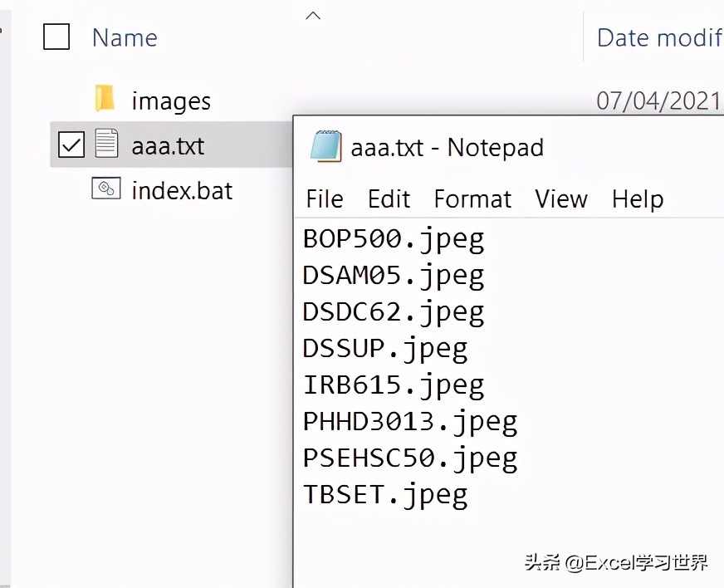
Task: Select the aaa.txt file name
Action: click(x=168, y=146)
